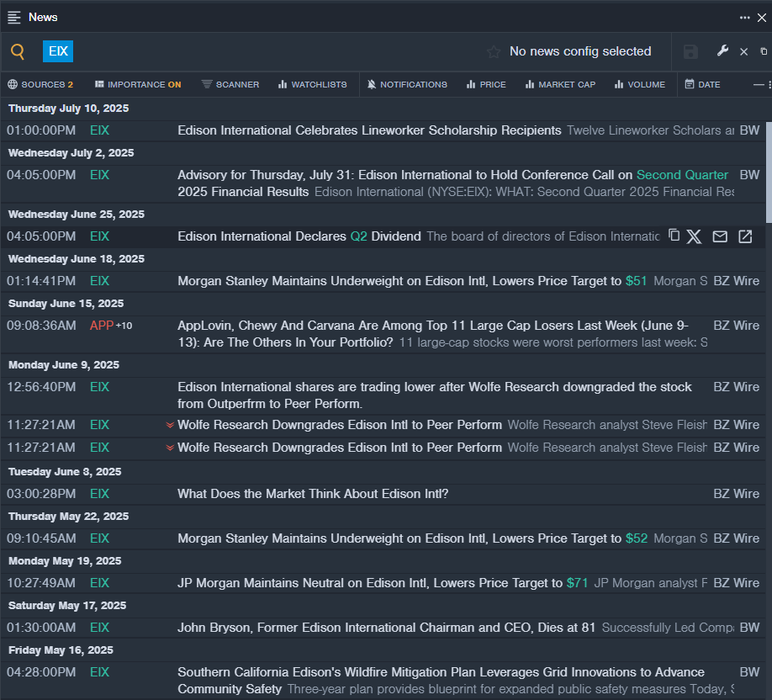Screen dimensions: 772x700
Task: Open 'What Does the Market Think' headline
Action: 313,494
